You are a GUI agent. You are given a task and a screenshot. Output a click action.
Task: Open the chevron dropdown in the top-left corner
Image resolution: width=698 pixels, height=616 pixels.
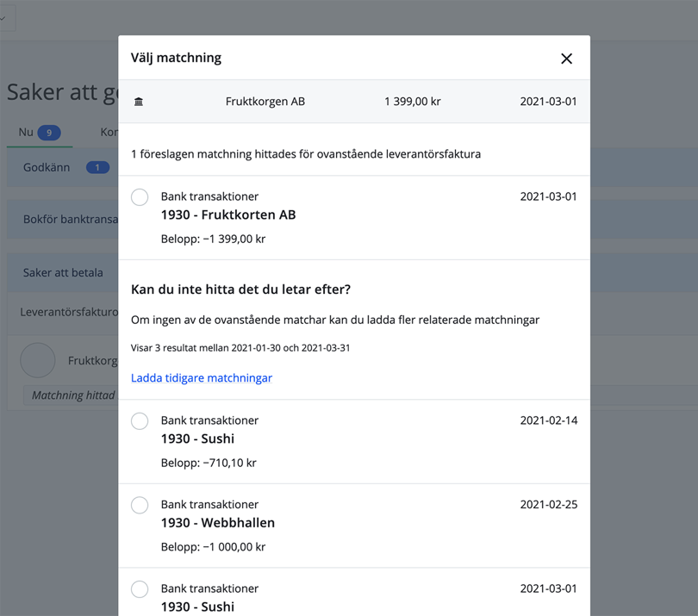click(x=4, y=18)
